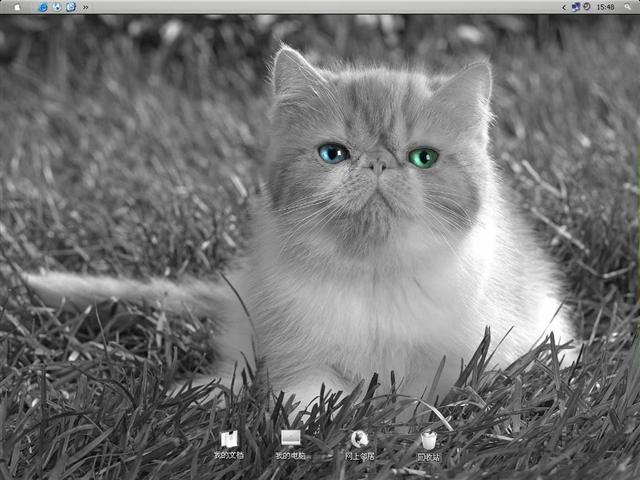
Task: Launch Internet Explorer from quick launch
Action: point(43,7)
